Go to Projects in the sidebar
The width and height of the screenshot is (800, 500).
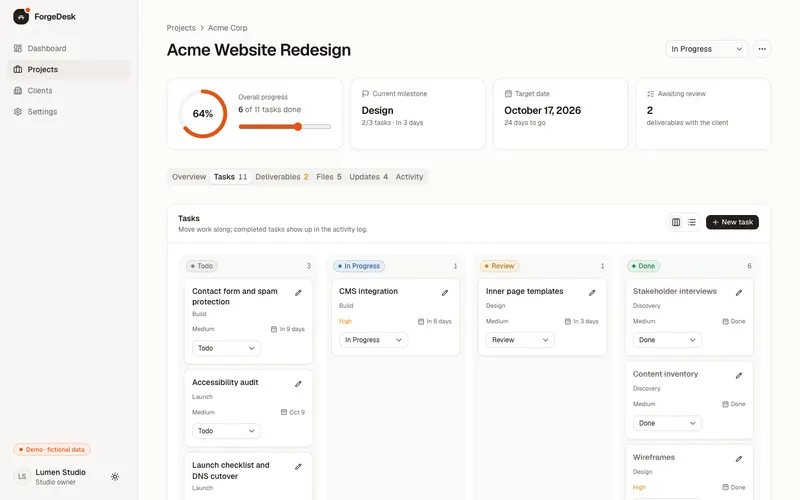68,69
